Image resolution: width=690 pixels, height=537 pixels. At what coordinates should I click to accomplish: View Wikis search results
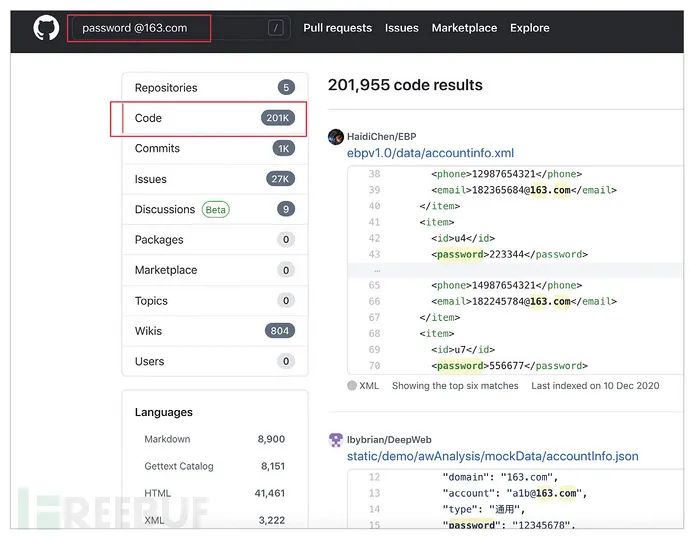point(150,331)
